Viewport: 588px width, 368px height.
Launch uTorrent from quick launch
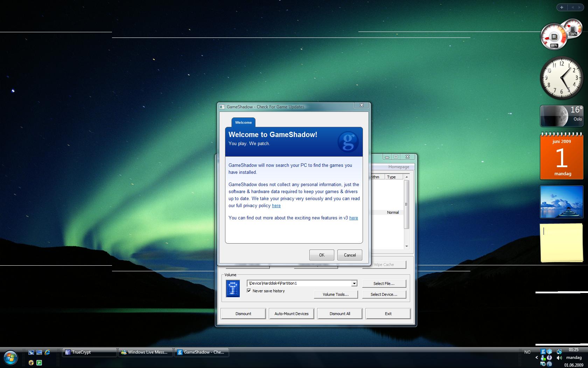(x=39, y=363)
